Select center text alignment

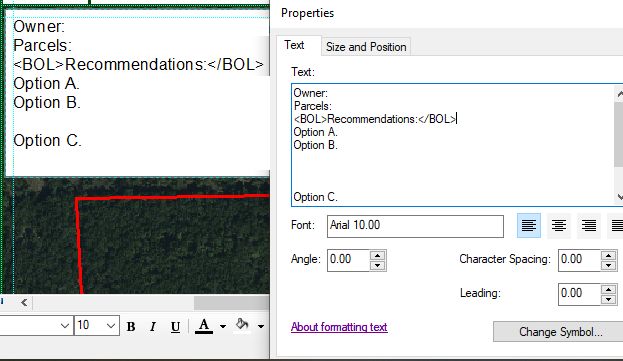click(x=559, y=226)
